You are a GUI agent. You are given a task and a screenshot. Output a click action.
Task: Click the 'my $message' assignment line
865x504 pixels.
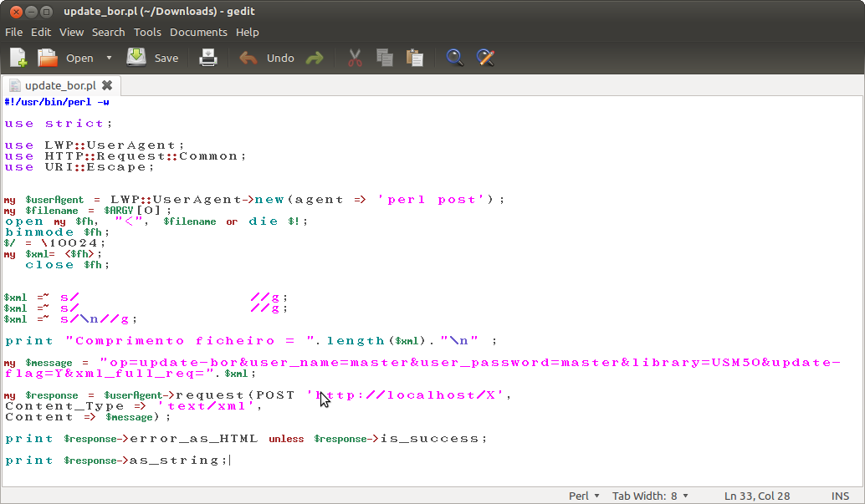click(x=422, y=363)
